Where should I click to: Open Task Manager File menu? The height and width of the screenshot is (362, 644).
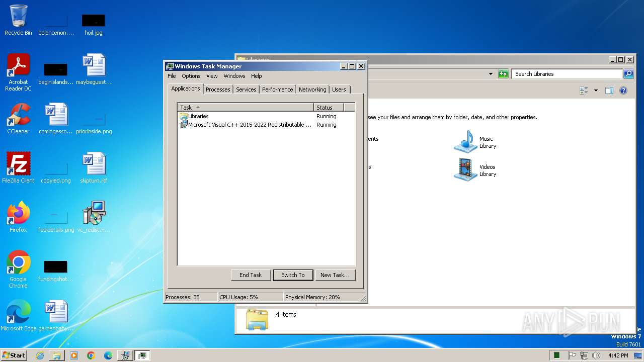pyautogui.click(x=172, y=76)
